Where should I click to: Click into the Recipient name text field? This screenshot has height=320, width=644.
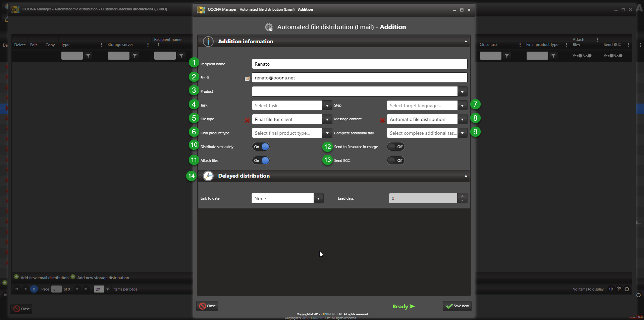pyautogui.click(x=359, y=64)
